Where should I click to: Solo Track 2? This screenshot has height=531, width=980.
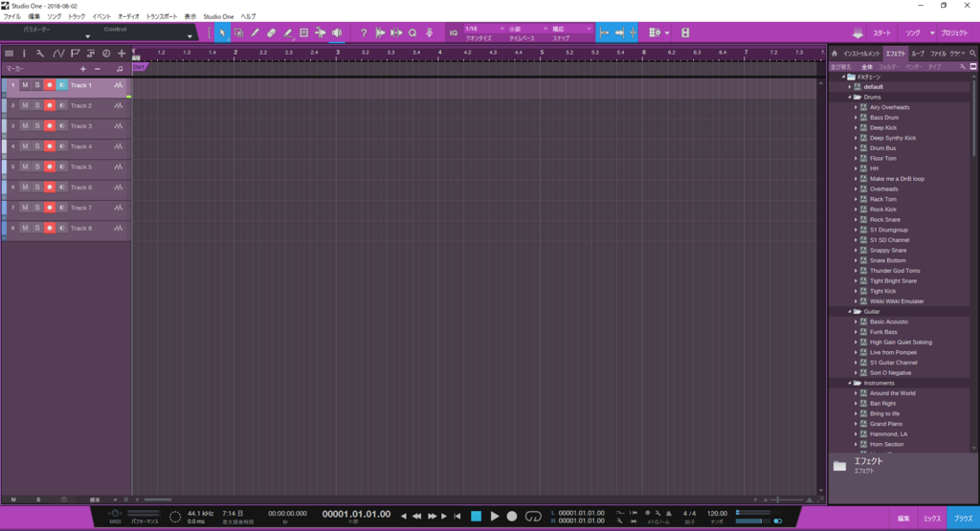pyautogui.click(x=37, y=105)
